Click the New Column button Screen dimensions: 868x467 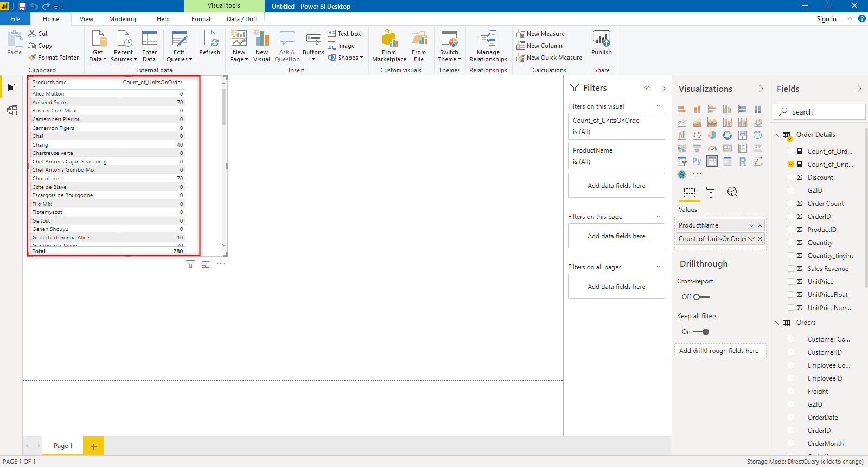539,46
